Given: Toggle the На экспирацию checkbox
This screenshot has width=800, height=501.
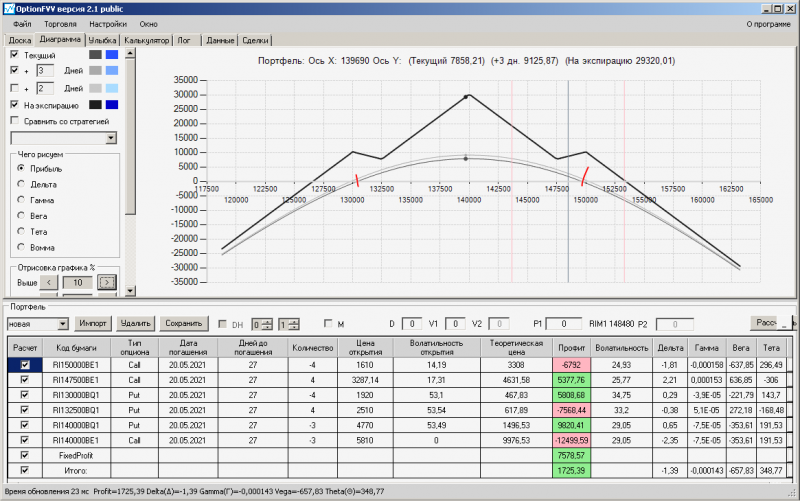Looking at the screenshot, I should [x=14, y=105].
